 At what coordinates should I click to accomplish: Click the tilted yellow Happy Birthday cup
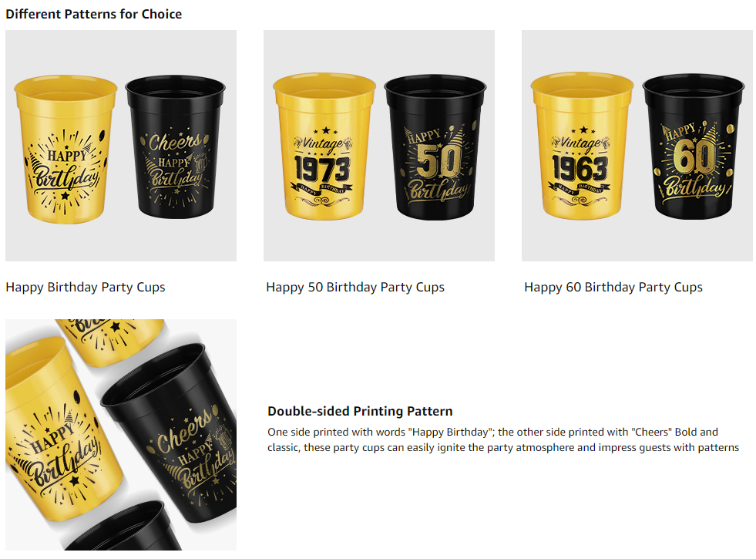pos(58,429)
